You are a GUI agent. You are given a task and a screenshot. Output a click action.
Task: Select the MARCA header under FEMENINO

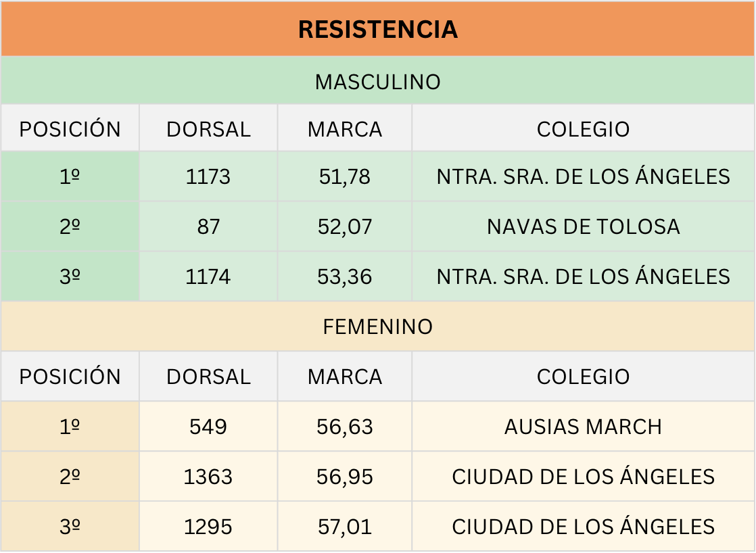point(345,377)
